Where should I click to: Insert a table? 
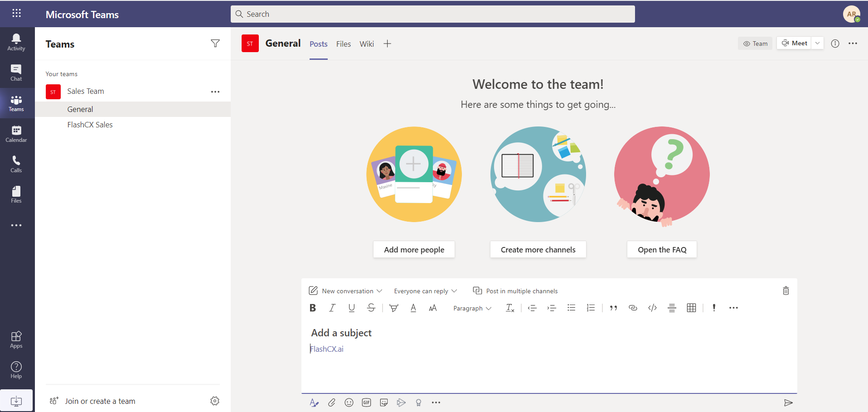pyautogui.click(x=691, y=308)
